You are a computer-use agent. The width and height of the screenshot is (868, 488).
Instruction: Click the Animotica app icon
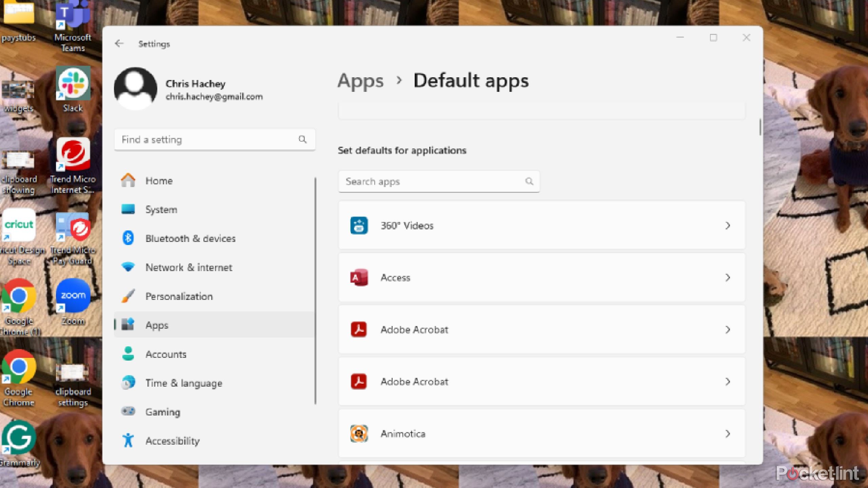[x=359, y=434]
